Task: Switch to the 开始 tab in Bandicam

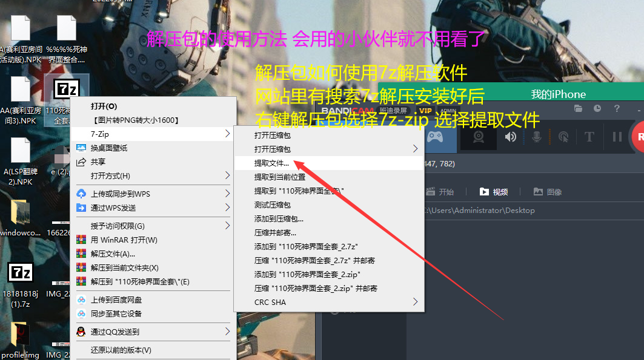Action: [440, 192]
